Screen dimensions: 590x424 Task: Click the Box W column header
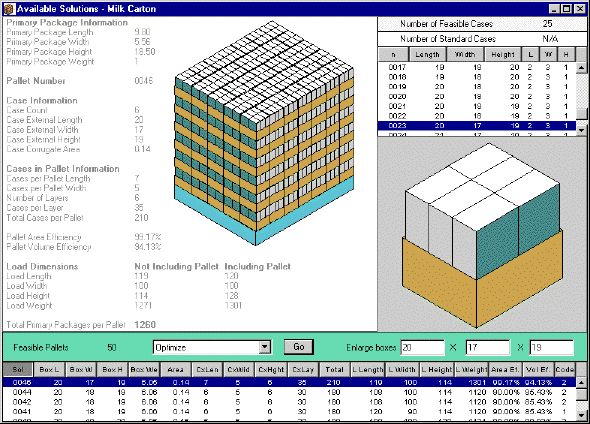tap(81, 369)
